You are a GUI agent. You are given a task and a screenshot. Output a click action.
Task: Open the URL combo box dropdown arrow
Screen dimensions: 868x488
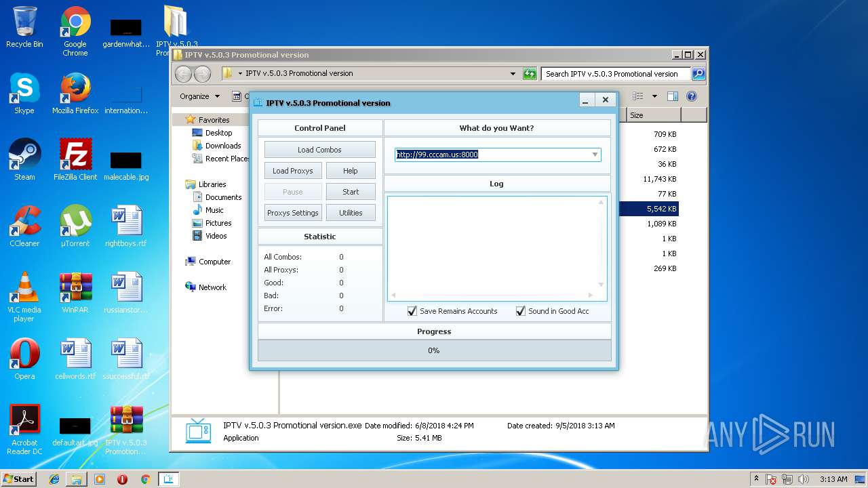click(x=595, y=155)
